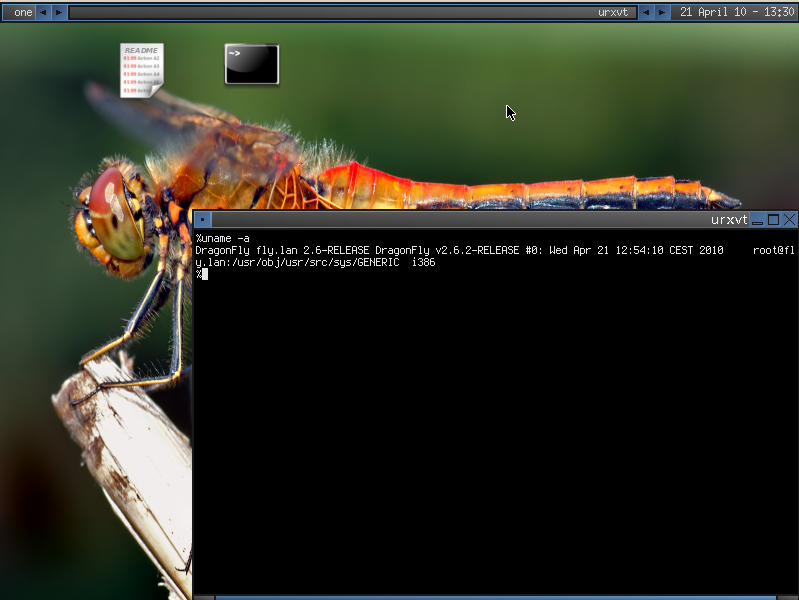Open the README desktop icon
The height and width of the screenshot is (600, 799).
(141, 70)
